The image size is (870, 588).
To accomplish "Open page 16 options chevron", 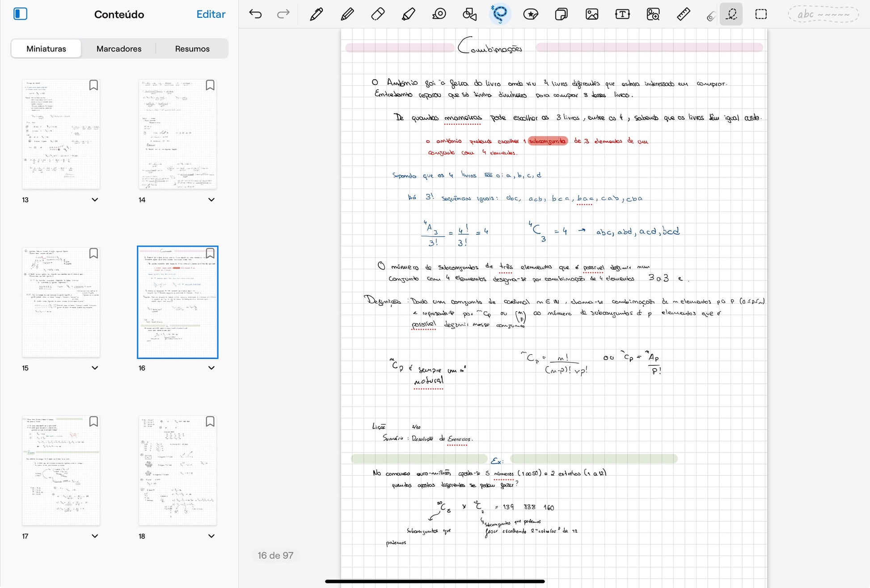I will [211, 368].
